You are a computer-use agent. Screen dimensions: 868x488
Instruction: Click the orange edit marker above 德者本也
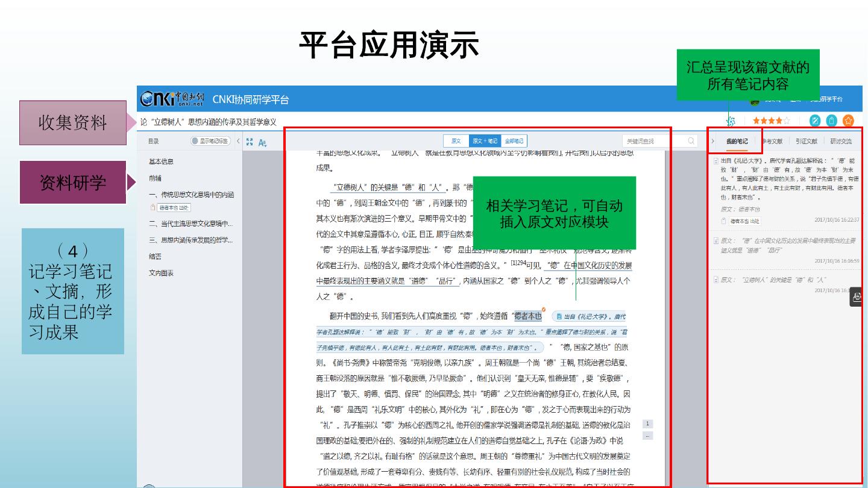point(544,310)
